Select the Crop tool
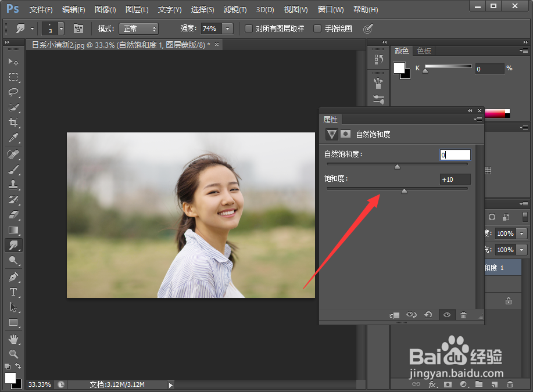 (13, 123)
